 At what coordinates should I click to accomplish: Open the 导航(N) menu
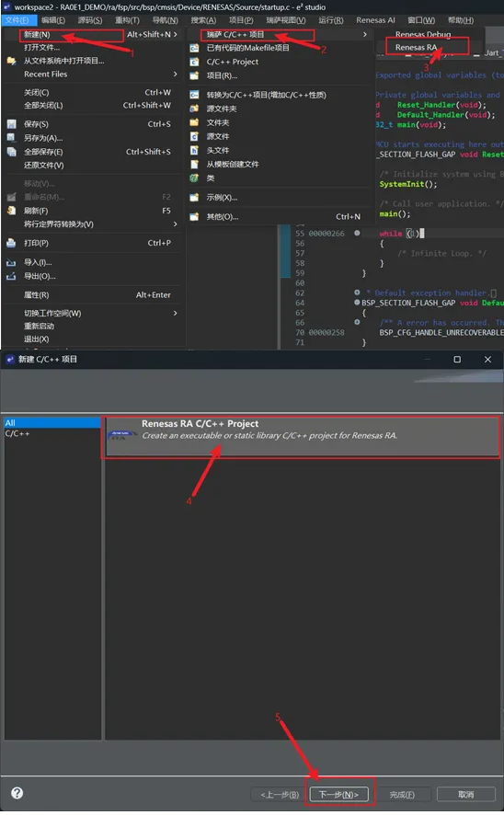166,20
